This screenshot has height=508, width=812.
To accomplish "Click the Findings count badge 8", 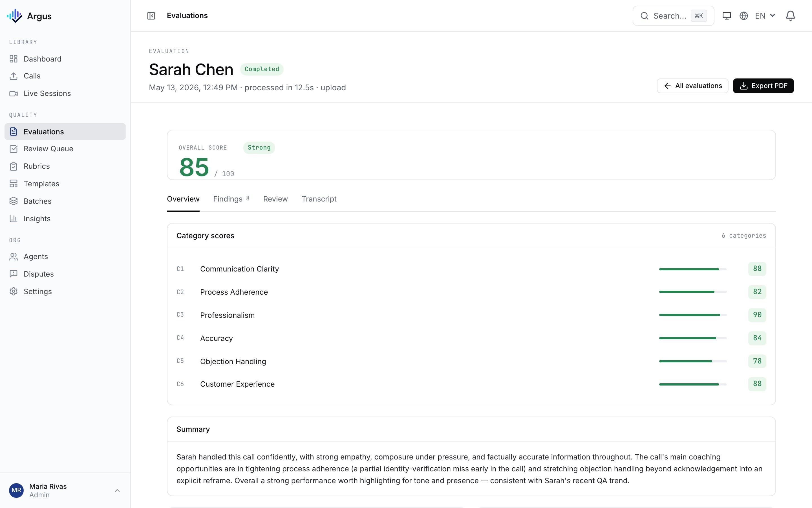I will (x=248, y=198).
